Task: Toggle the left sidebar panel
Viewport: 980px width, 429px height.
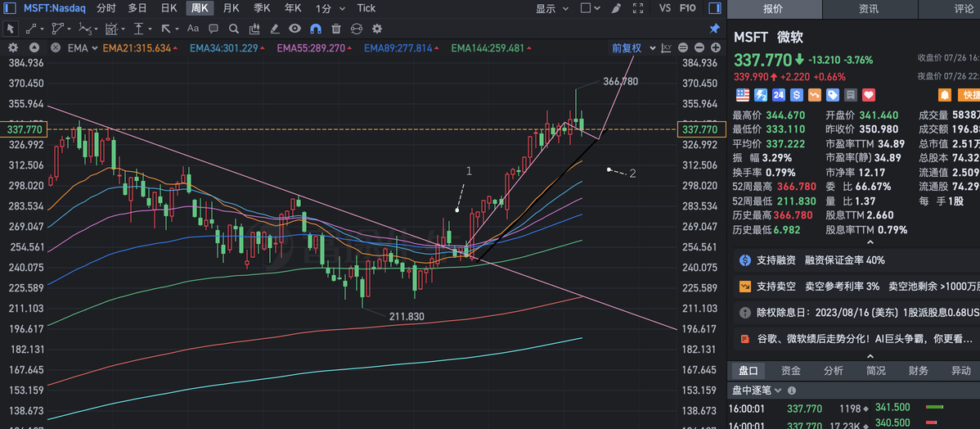Action: click(10, 9)
